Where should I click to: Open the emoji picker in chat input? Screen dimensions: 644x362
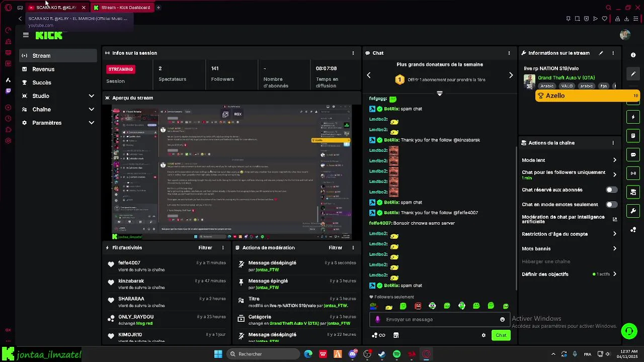point(502,319)
